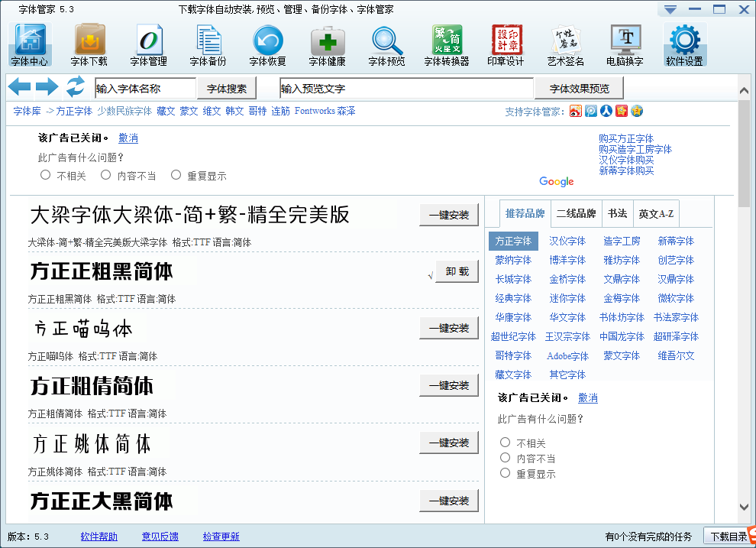This screenshot has width=756, height=548.
Task: Install 方正粗倩简体 with 一键安装
Action: pyautogui.click(x=449, y=385)
